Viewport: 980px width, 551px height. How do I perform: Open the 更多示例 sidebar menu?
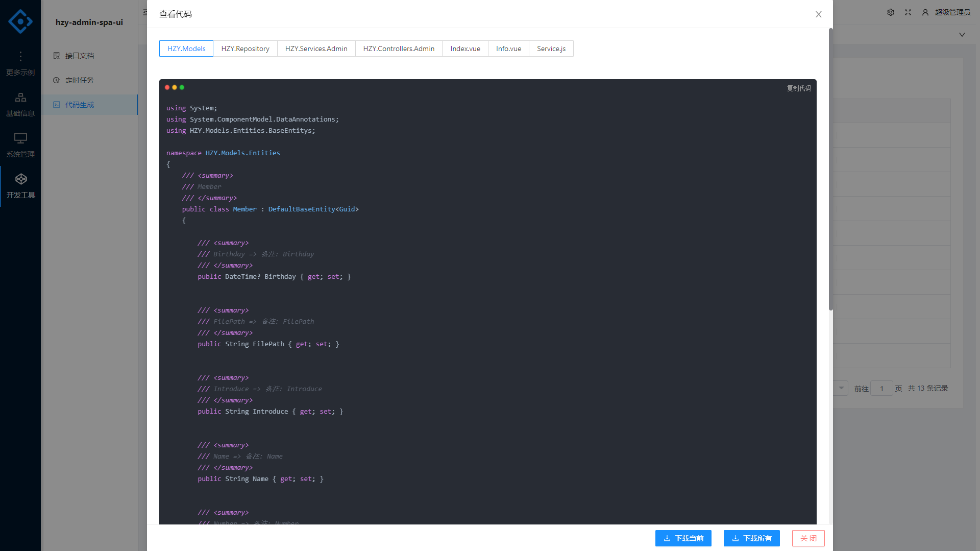coord(20,63)
